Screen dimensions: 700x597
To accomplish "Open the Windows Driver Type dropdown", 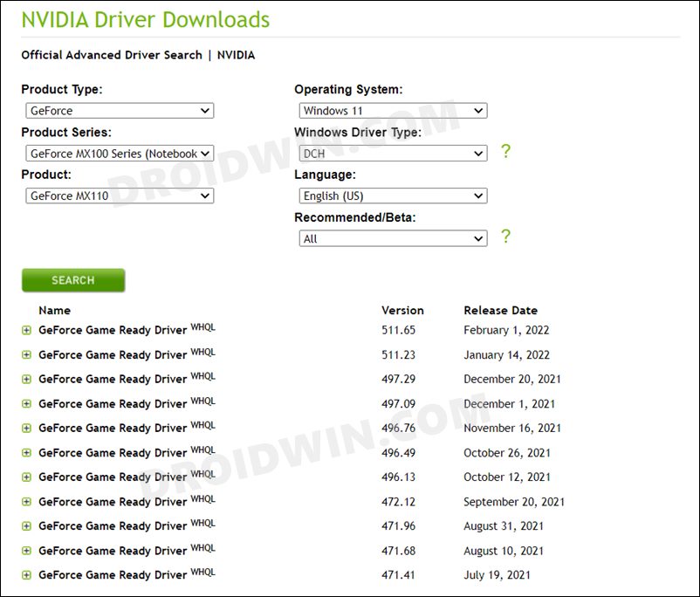I will pos(393,154).
